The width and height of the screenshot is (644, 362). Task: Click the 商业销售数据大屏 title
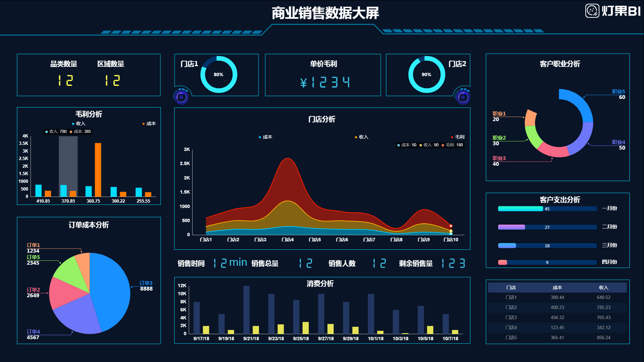pyautogui.click(x=325, y=13)
